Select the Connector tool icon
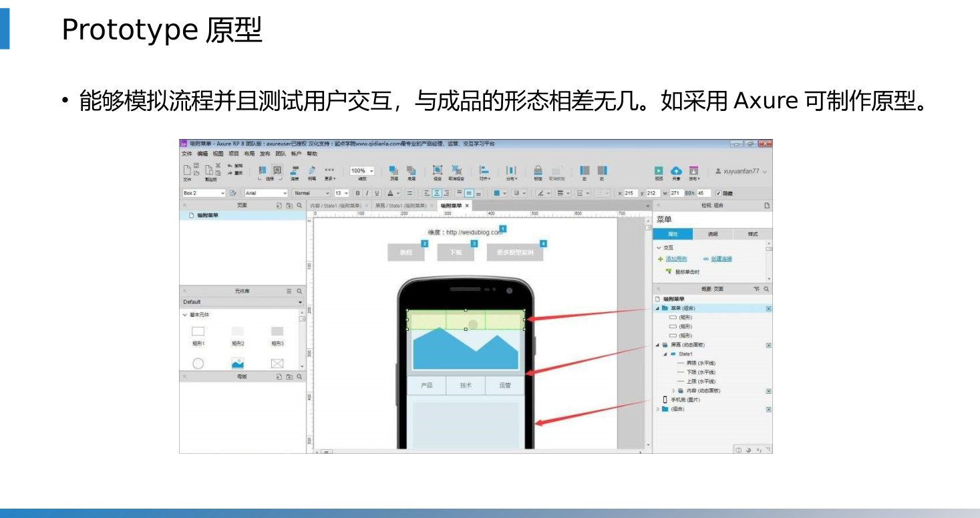Image resolution: width=980 pixels, height=518 pixels. coord(294,170)
